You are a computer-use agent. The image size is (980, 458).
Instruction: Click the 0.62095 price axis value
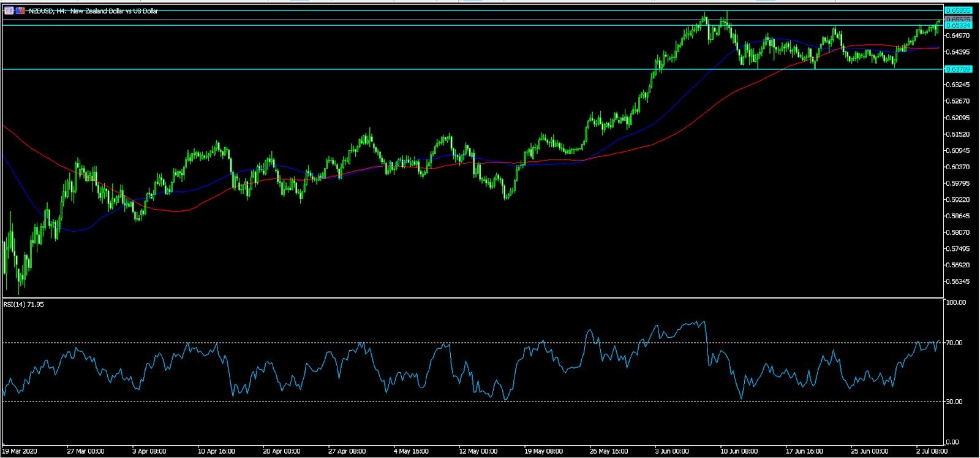(957, 118)
